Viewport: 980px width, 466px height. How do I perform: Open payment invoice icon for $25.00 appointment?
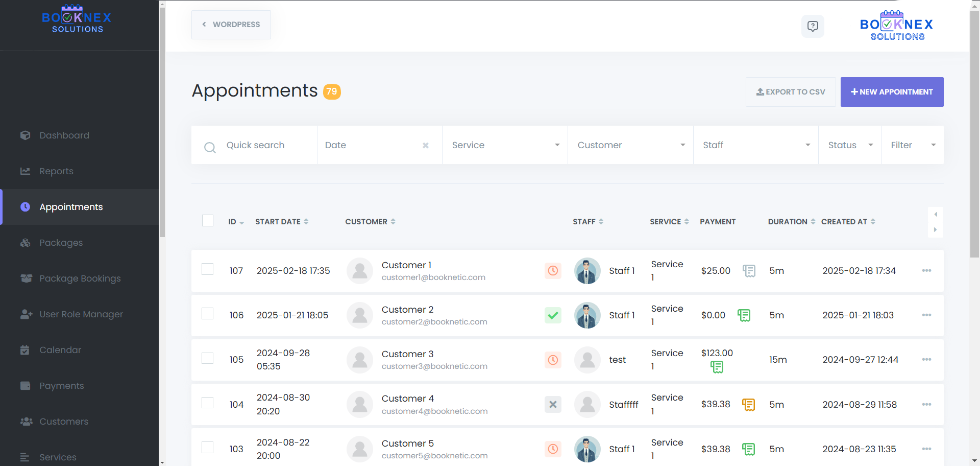pyautogui.click(x=749, y=271)
